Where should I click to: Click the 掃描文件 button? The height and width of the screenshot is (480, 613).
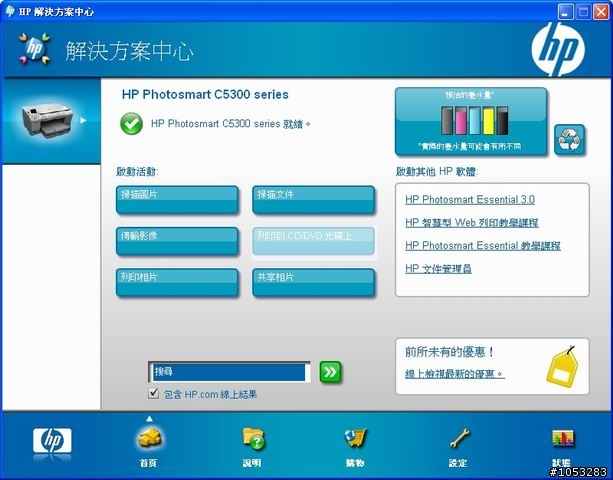click(314, 200)
